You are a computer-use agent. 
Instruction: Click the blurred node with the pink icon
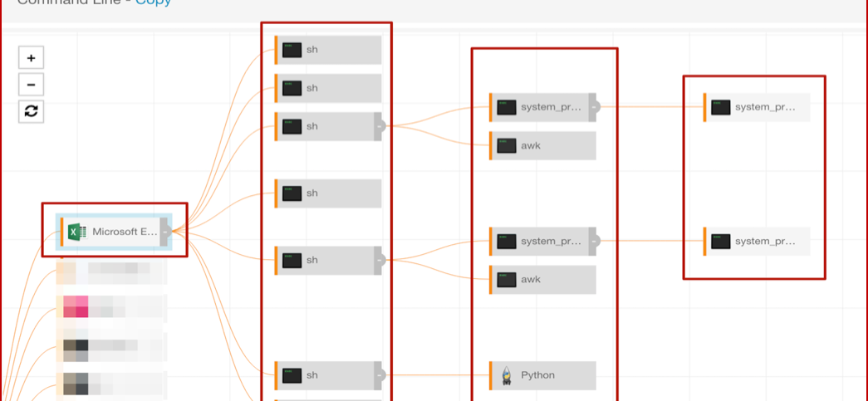(112, 306)
